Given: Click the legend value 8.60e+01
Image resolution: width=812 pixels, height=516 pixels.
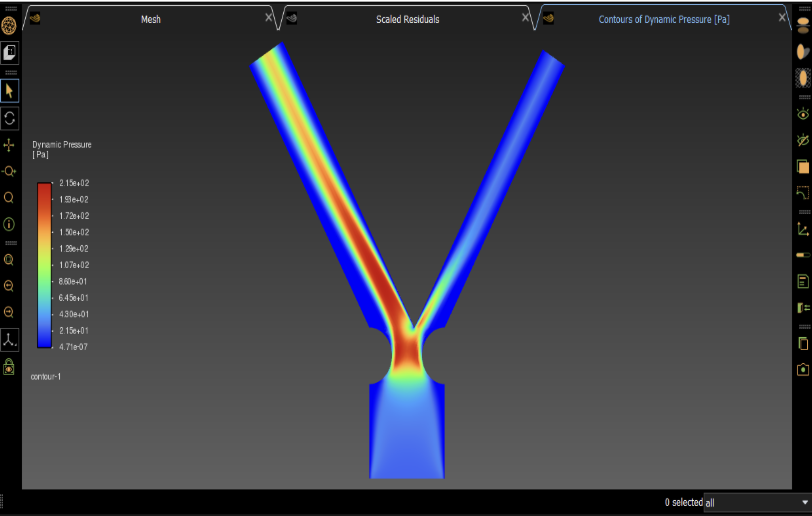Looking at the screenshot, I should (73, 281).
